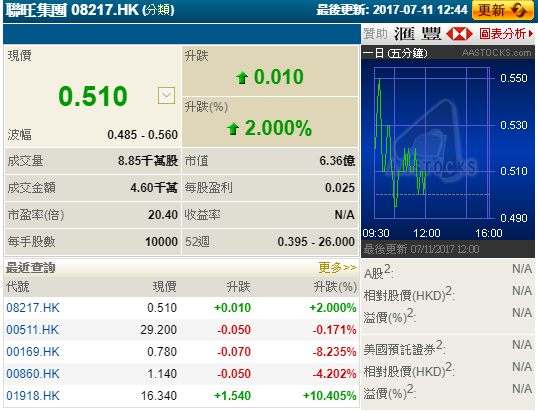Viewport: 538px width, 411px height.
Task: Click the 現價 column header in recent queries
Action: click(x=165, y=287)
